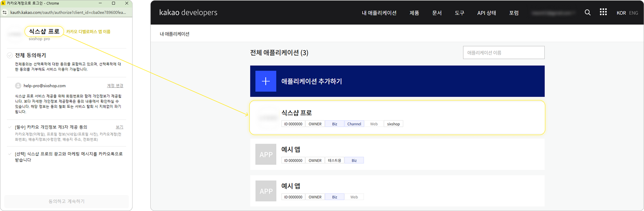Click the blue plus application add icon

(266, 81)
